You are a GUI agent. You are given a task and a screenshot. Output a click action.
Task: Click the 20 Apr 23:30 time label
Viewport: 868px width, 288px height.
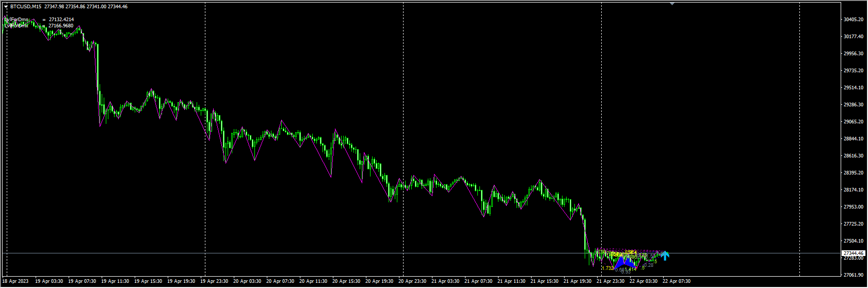pos(412,282)
